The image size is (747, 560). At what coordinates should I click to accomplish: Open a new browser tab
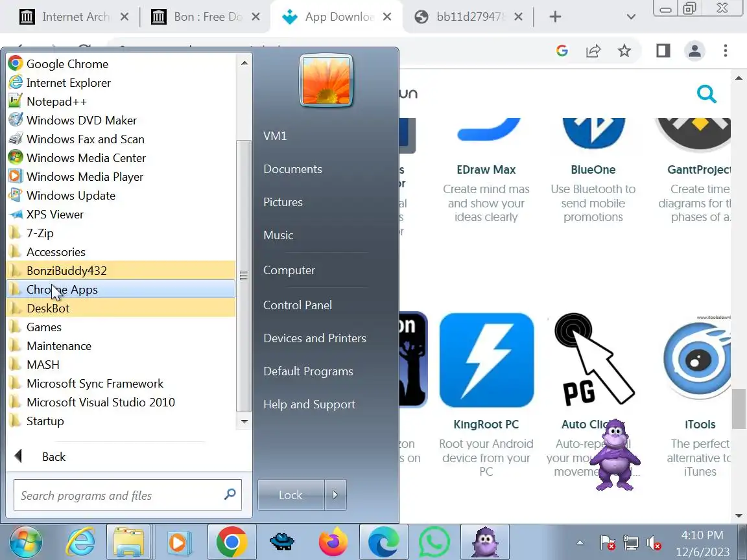pyautogui.click(x=555, y=17)
